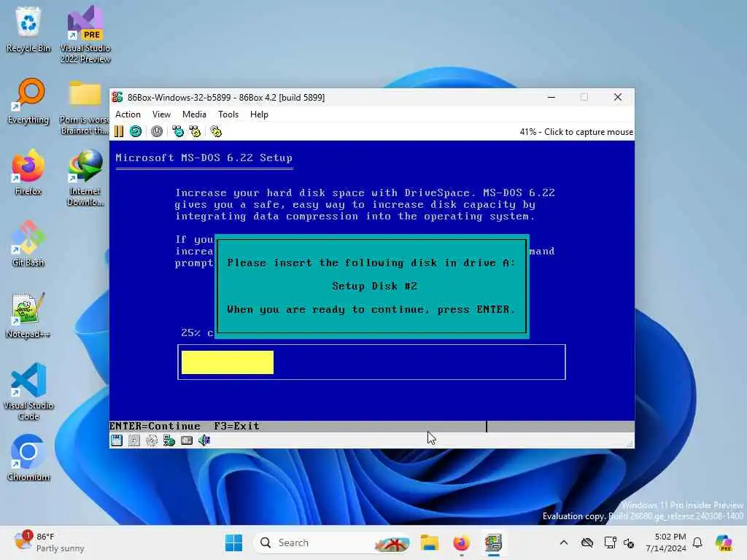The width and height of the screenshot is (747, 560).
Task: Click 'Microsoft MS-DOS 6.22 Setup' heading
Action: point(204,157)
